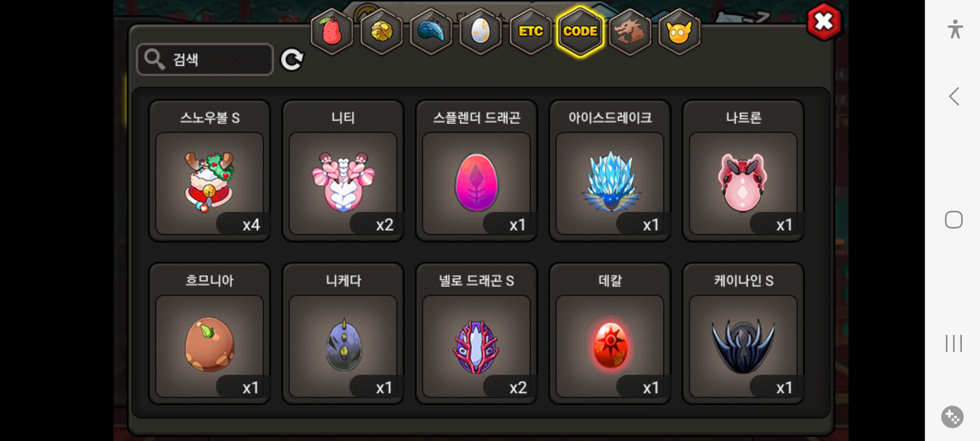Select the gold nugget category tab
Viewport: 980px width, 441px height.
pyautogui.click(x=382, y=31)
